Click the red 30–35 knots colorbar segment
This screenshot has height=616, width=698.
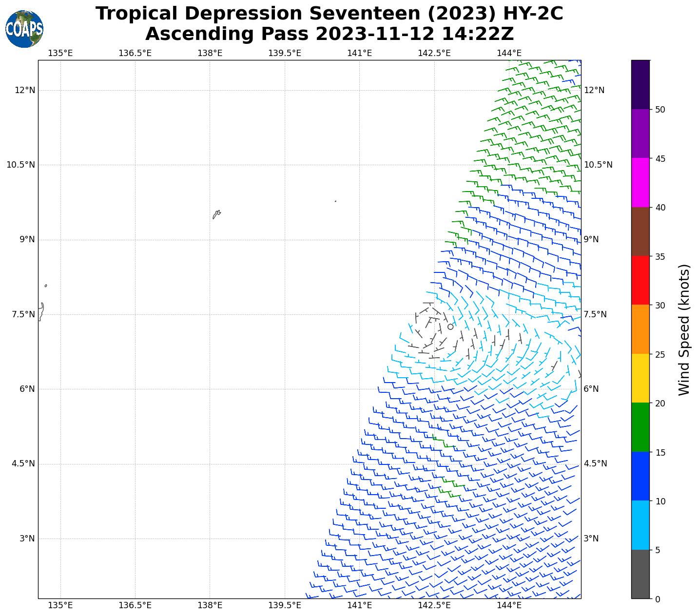click(640, 280)
